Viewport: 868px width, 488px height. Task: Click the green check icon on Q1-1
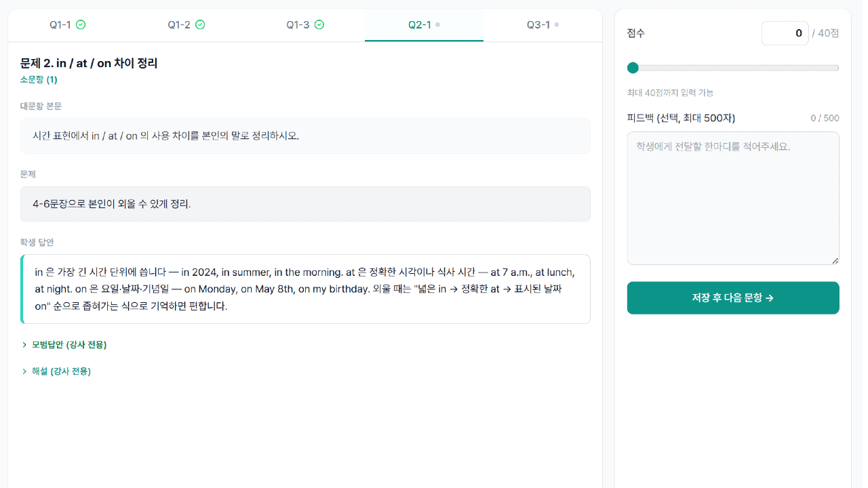[81, 25]
